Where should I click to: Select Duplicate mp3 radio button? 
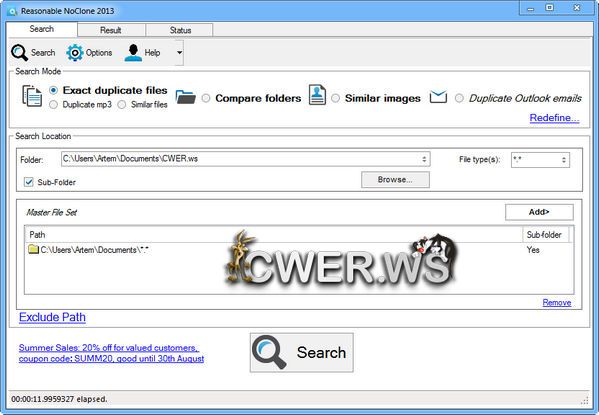pyautogui.click(x=53, y=104)
